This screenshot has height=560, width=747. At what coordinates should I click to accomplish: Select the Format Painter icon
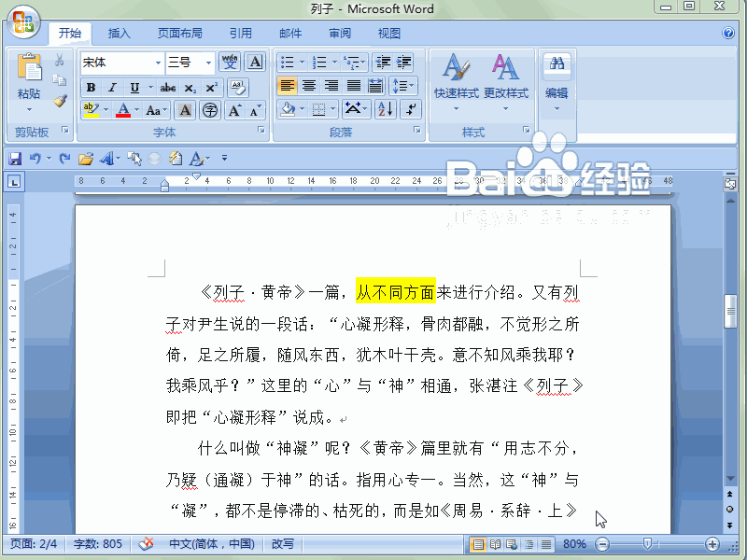(60, 100)
